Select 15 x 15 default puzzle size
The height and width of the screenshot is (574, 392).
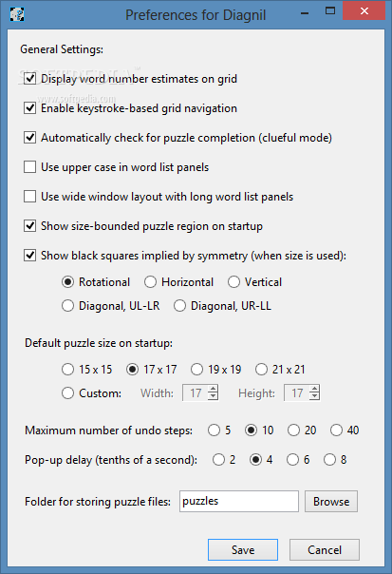tap(67, 370)
